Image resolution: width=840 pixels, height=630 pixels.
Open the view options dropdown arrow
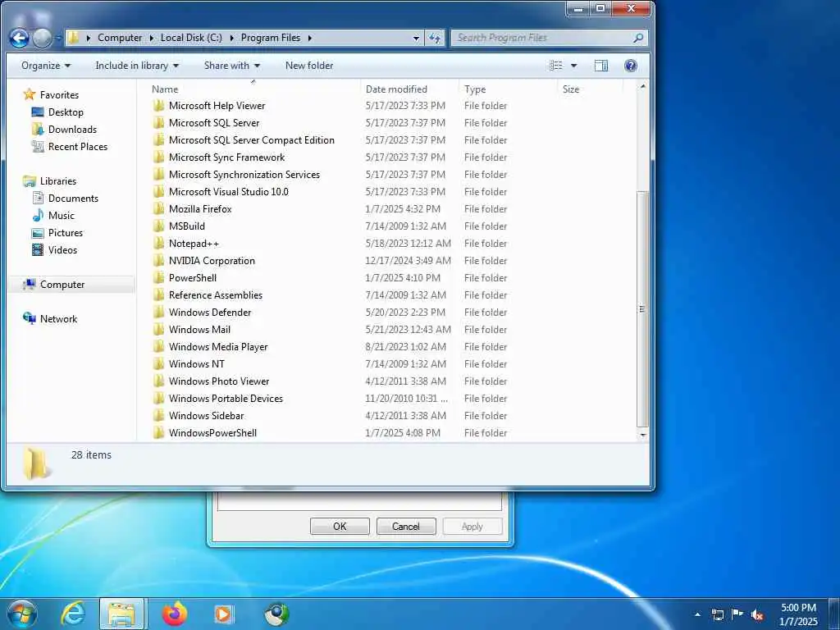click(573, 66)
